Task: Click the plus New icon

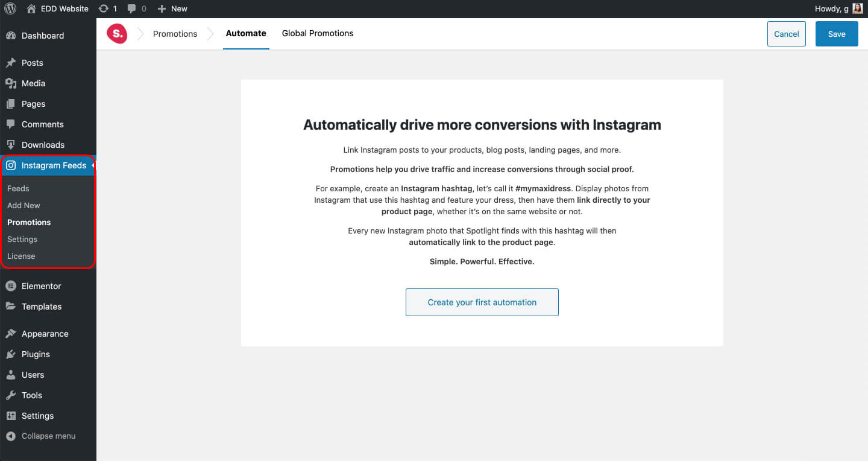Action: click(162, 8)
